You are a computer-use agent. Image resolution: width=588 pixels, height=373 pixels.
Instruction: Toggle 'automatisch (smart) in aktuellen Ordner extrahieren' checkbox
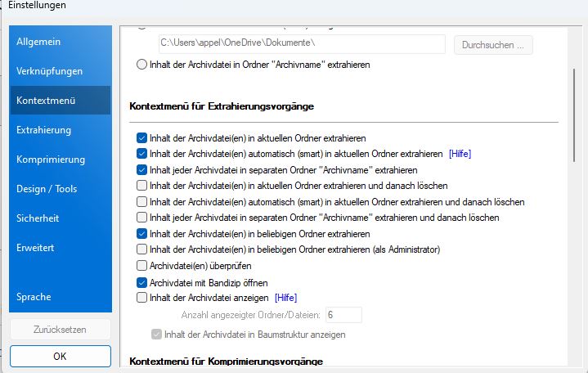click(x=141, y=154)
